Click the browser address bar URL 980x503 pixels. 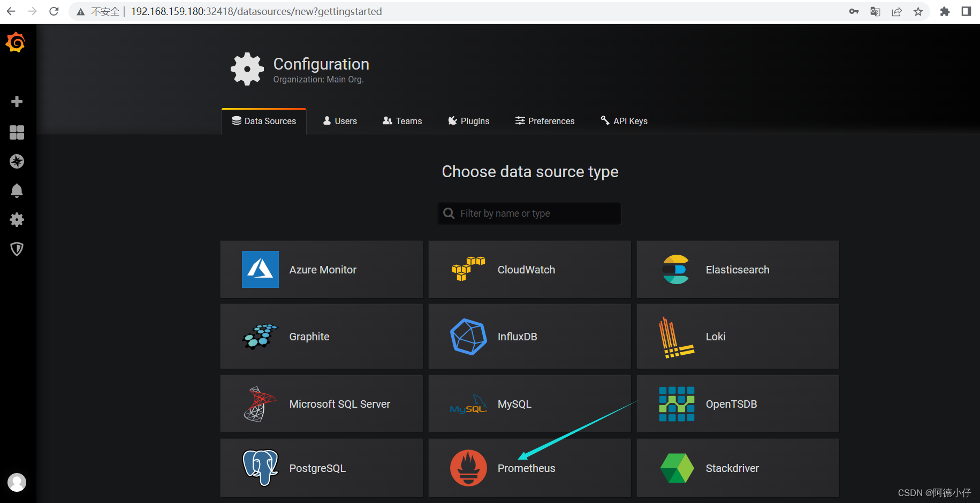[x=256, y=11]
